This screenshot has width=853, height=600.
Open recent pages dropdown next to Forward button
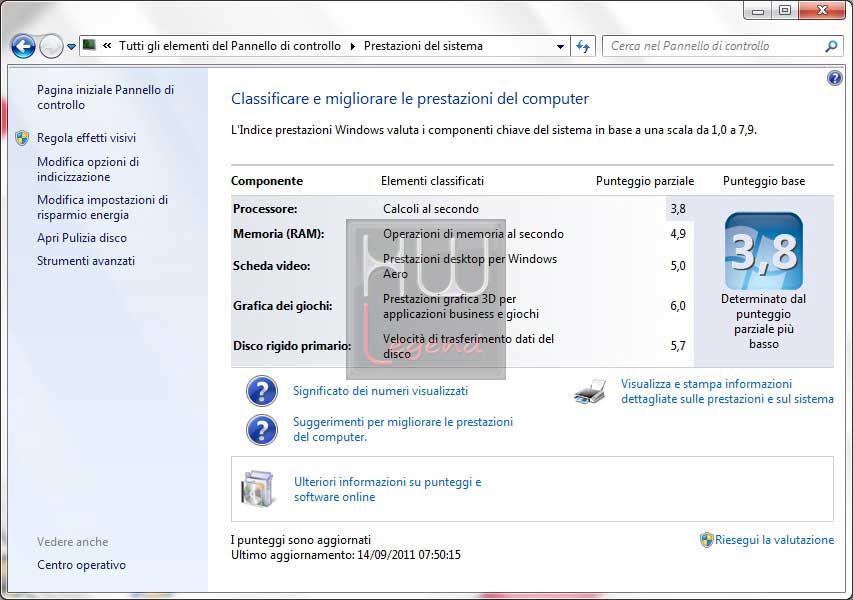coord(71,47)
